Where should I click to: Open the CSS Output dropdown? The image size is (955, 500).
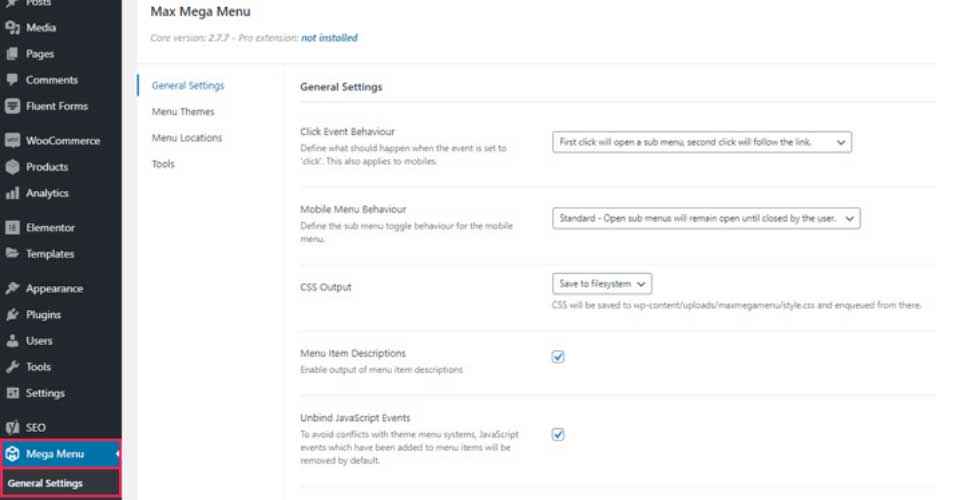pos(602,284)
